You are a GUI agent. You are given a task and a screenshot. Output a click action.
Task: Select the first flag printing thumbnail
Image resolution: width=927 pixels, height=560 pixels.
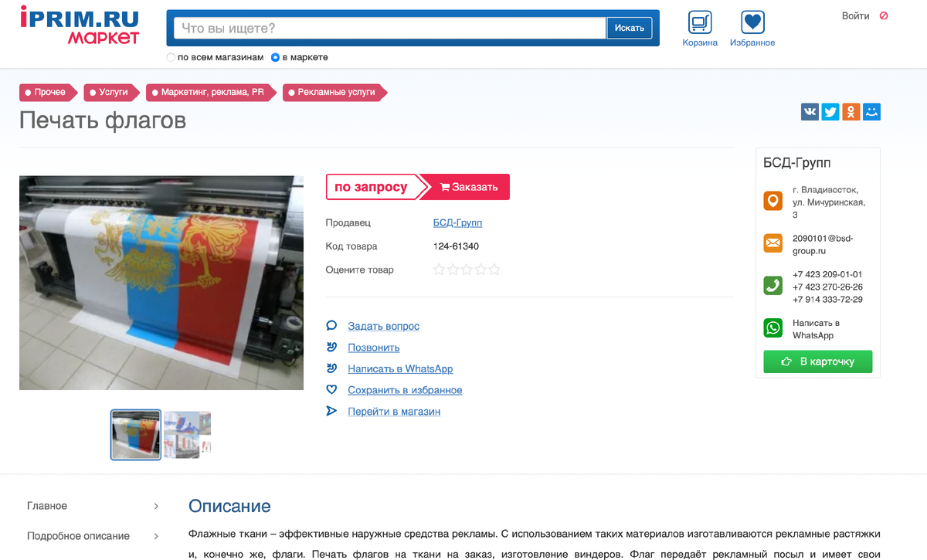136,435
